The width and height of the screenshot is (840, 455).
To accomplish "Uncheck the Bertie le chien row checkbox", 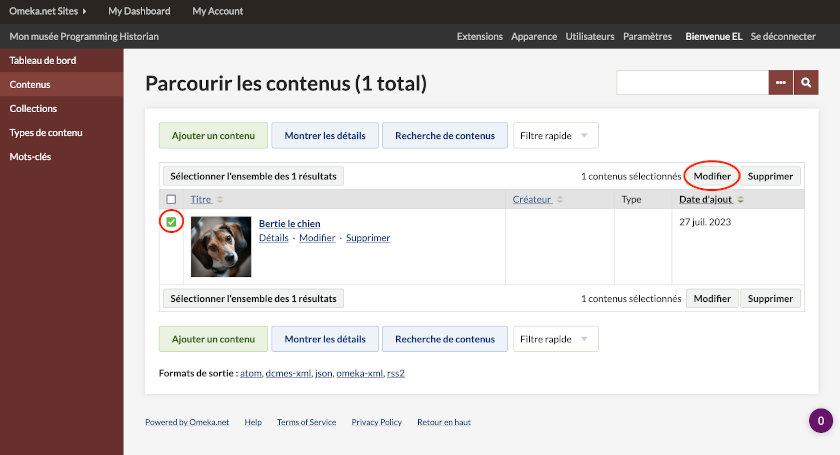I will 171,222.
